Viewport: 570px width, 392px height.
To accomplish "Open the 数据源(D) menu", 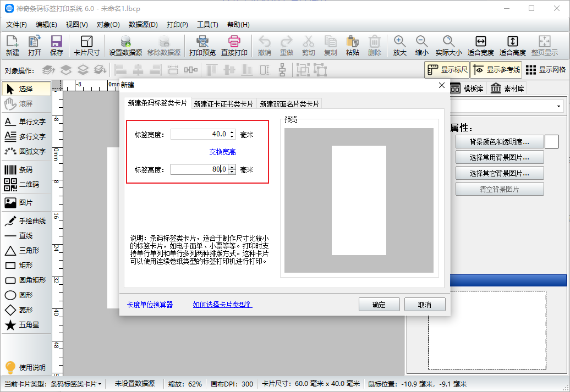I will pyautogui.click(x=143, y=25).
